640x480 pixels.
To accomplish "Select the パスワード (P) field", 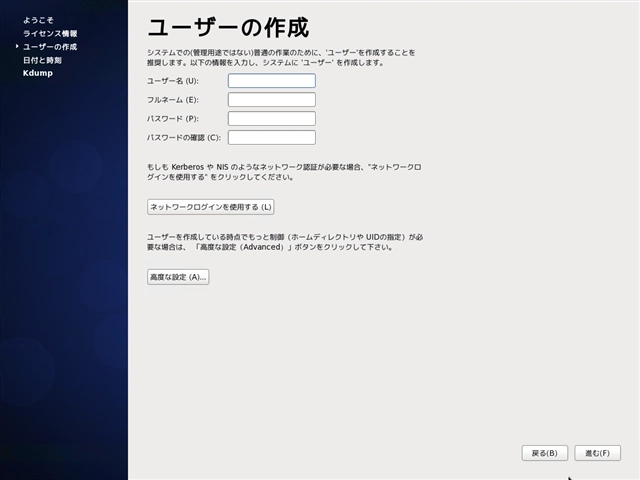I will pyautogui.click(x=271, y=118).
